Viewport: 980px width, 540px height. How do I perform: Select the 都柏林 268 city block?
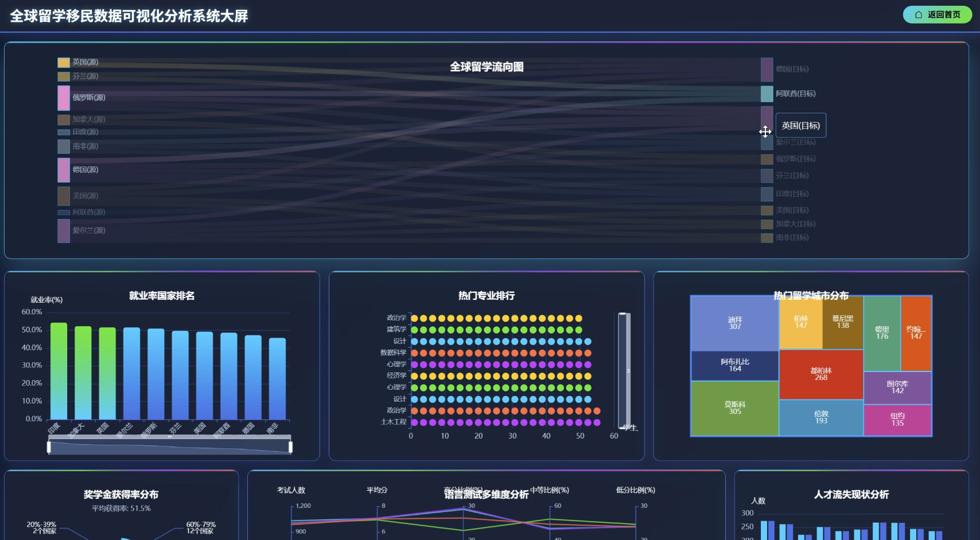820,374
